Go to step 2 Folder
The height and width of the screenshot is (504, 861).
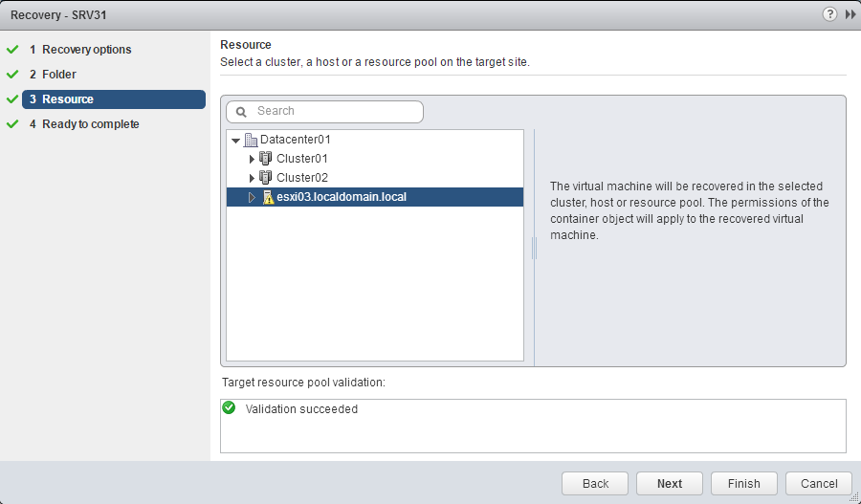59,75
